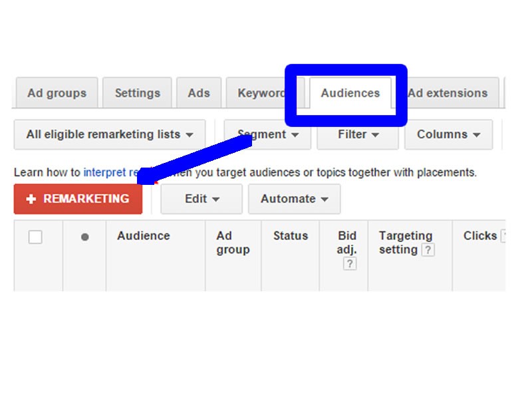Image resolution: width=532 pixels, height=399 pixels.
Task: Click the Segment dropdown arrow
Action: tap(295, 134)
